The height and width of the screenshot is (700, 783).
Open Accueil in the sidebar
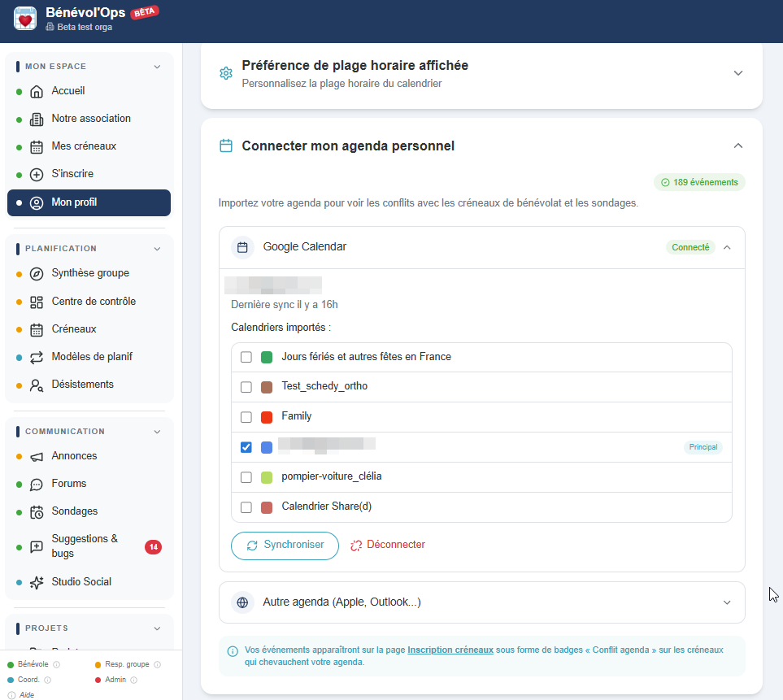tap(89, 91)
